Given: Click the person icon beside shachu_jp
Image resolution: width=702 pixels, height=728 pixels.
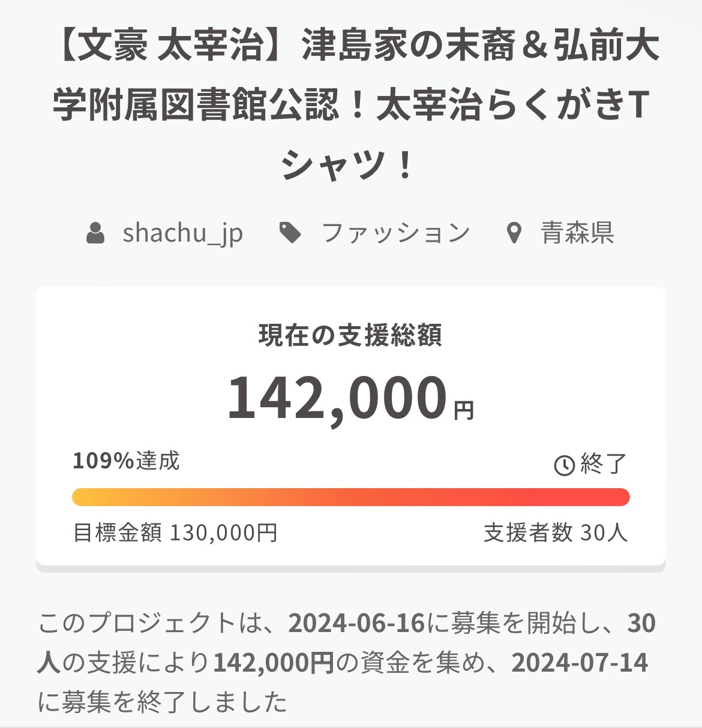Looking at the screenshot, I should [x=95, y=233].
